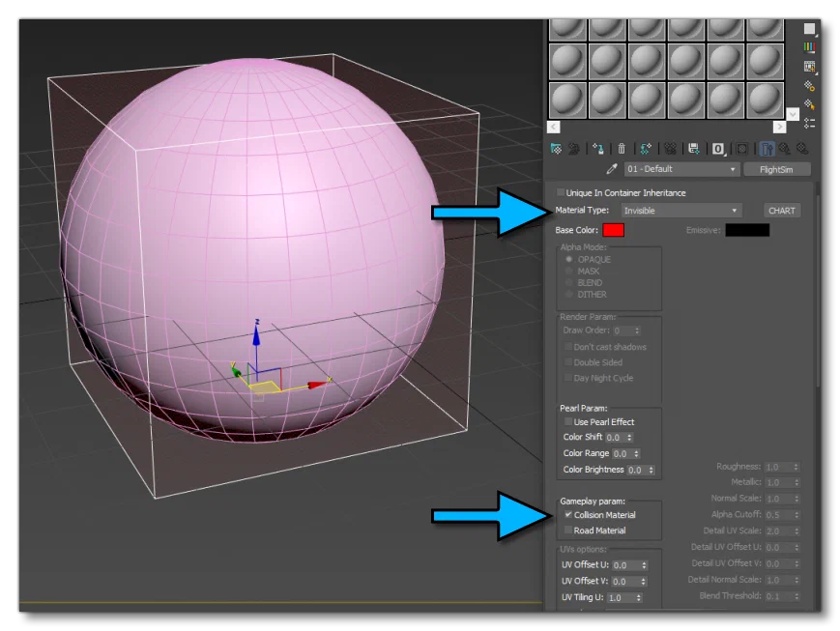
Task: Click the Put to Library save icon
Action: (x=694, y=149)
